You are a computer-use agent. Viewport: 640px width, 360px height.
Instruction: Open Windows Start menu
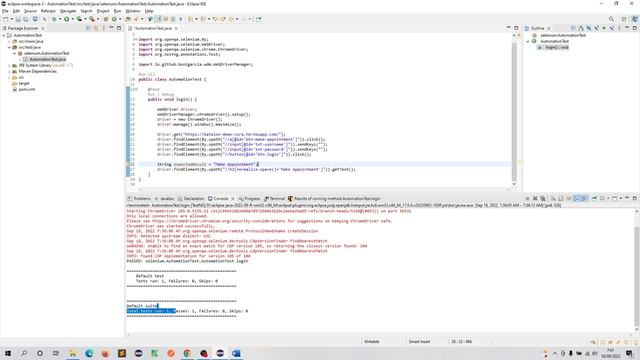[7, 353]
